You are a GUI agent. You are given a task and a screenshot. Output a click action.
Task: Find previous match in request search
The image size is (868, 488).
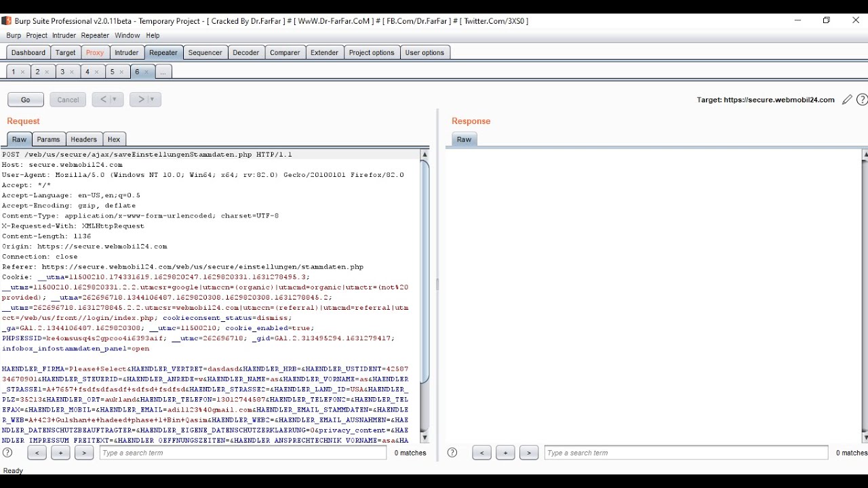point(37,453)
